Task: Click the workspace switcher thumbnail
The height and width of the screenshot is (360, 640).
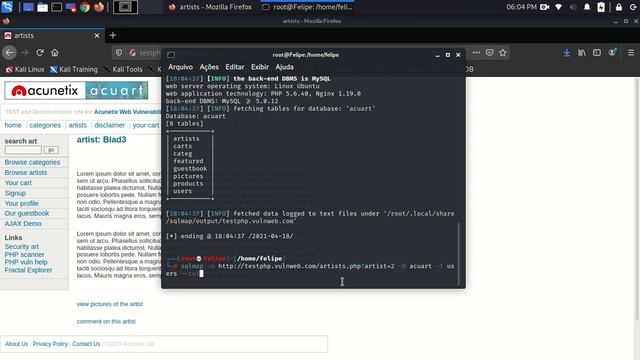Action: click(x=125, y=7)
